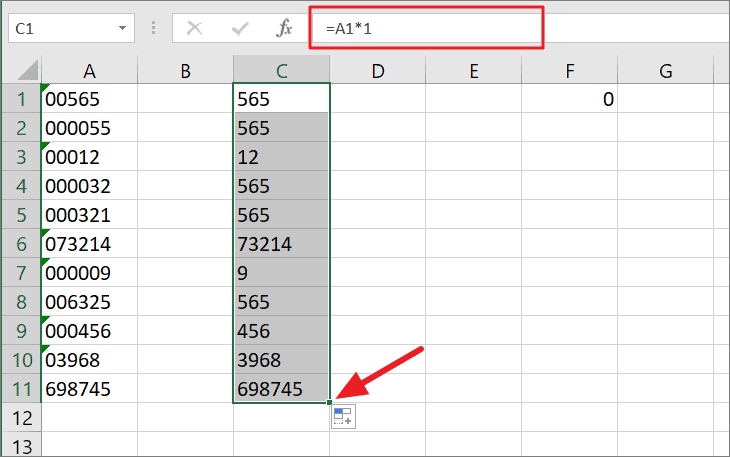The height and width of the screenshot is (457, 730).
Task: Select row 7 header
Action: pos(21,273)
